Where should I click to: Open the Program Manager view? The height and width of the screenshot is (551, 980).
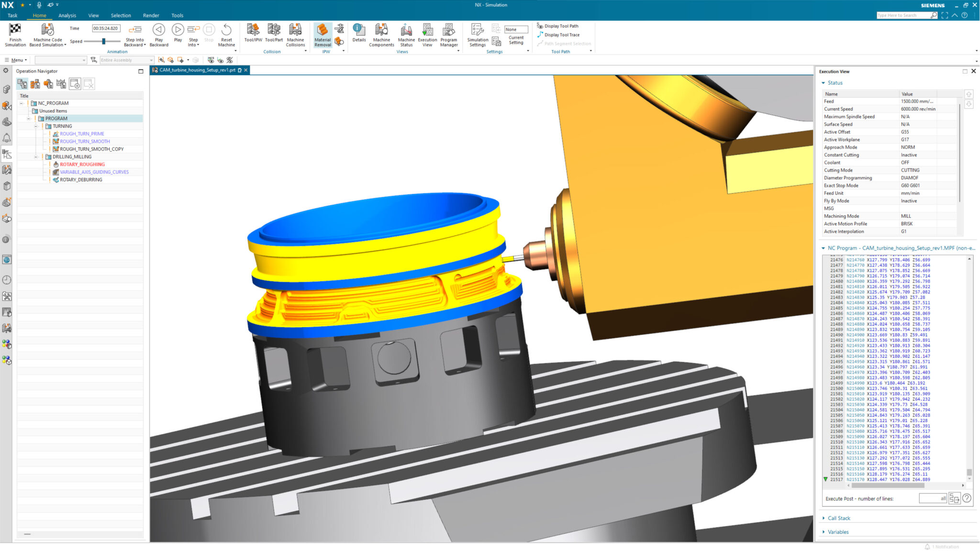pyautogui.click(x=449, y=32)
